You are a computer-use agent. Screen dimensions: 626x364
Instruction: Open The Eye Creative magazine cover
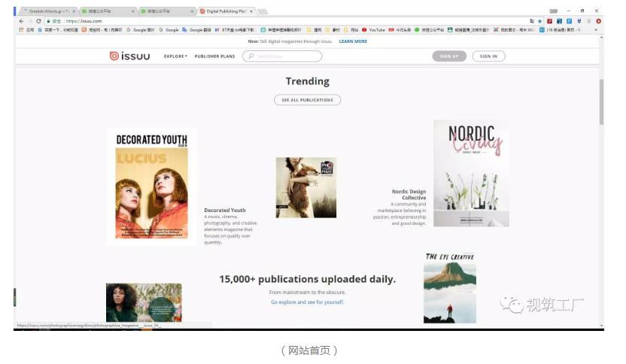pos(450,287)
